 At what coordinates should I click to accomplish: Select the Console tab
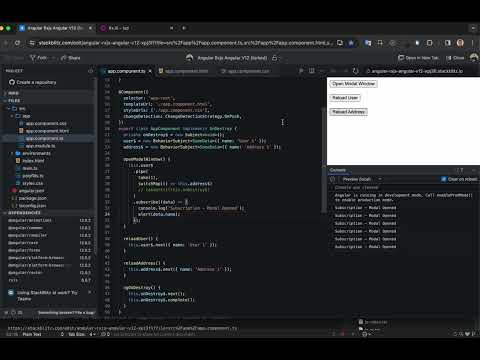(338, 170)
